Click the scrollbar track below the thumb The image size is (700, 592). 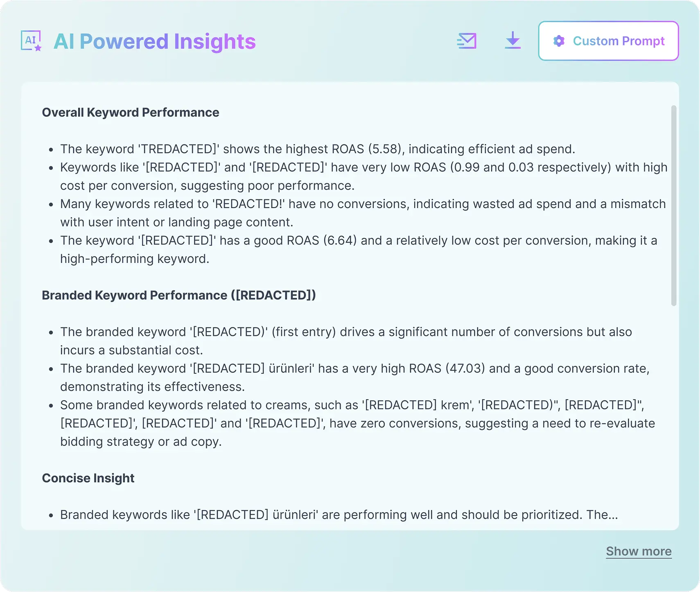tap(674, 409)
